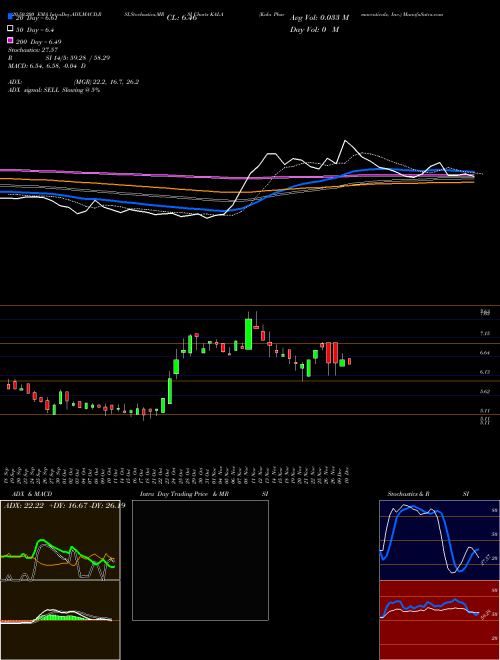
Task: Click the 7.15 price axis label
Action: pyautogui.click(x=485, y=333)
